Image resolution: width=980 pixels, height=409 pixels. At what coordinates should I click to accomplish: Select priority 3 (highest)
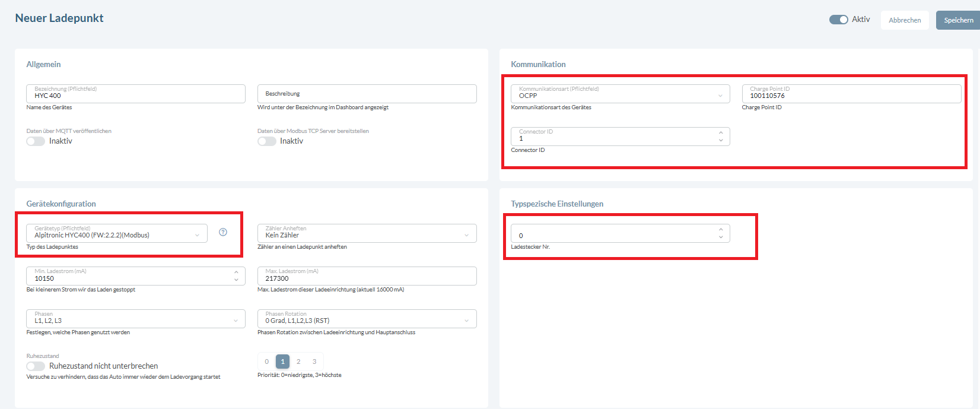tap(314, 362)
